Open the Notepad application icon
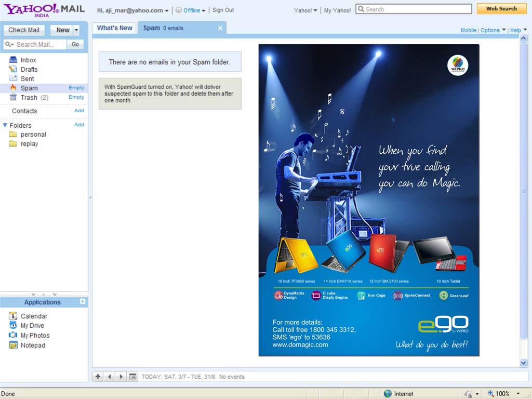The height and width of the screenshot is (399, 532). pos(13,345)
